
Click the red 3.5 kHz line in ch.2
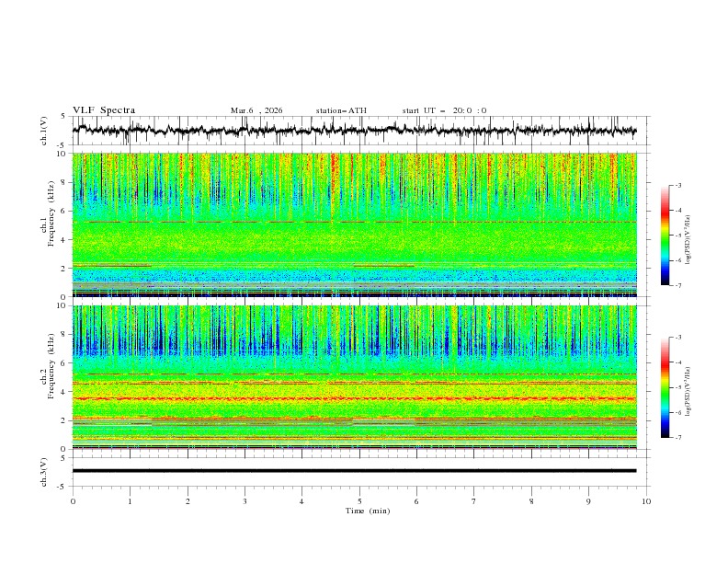click(x=354, y=398)
